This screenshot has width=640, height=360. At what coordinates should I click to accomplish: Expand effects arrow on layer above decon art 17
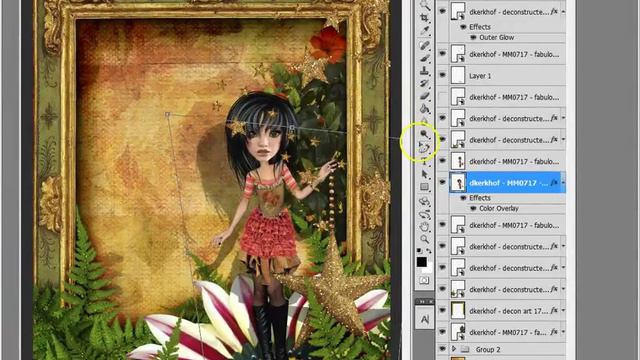[x=563, y=289]
